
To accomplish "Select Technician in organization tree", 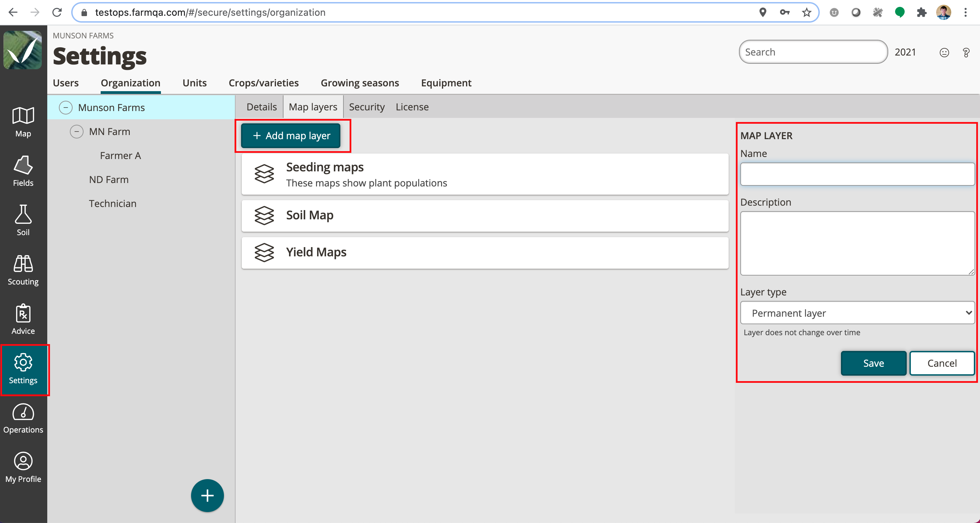I will coord(113,204).
